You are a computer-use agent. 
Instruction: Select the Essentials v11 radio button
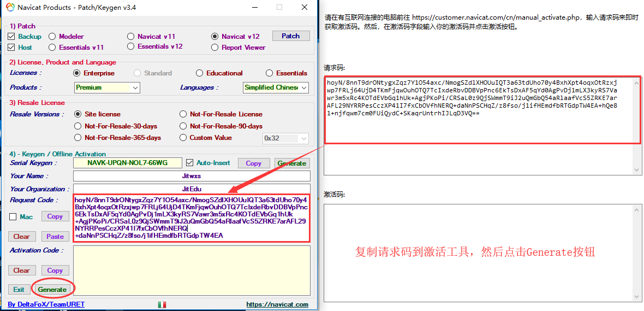coord(52,48)
